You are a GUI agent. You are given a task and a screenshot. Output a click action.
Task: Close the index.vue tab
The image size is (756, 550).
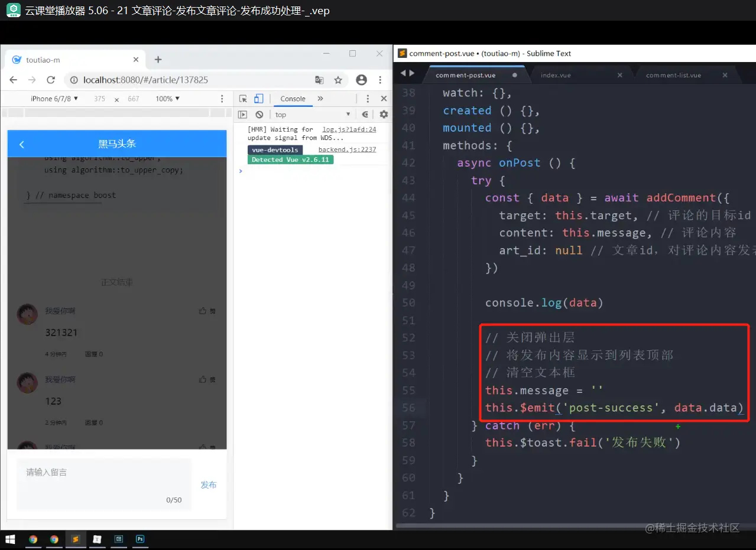[x=620, y=76]
